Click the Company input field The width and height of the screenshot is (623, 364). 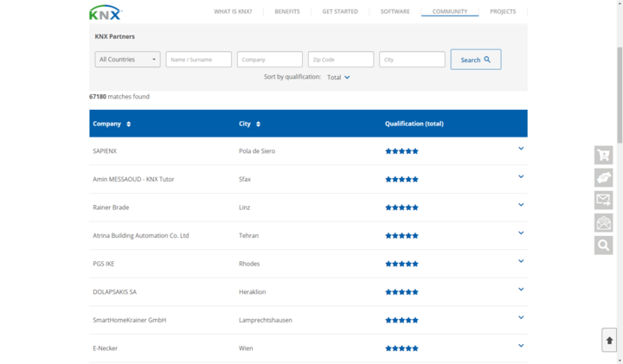(x=270, y=59)
